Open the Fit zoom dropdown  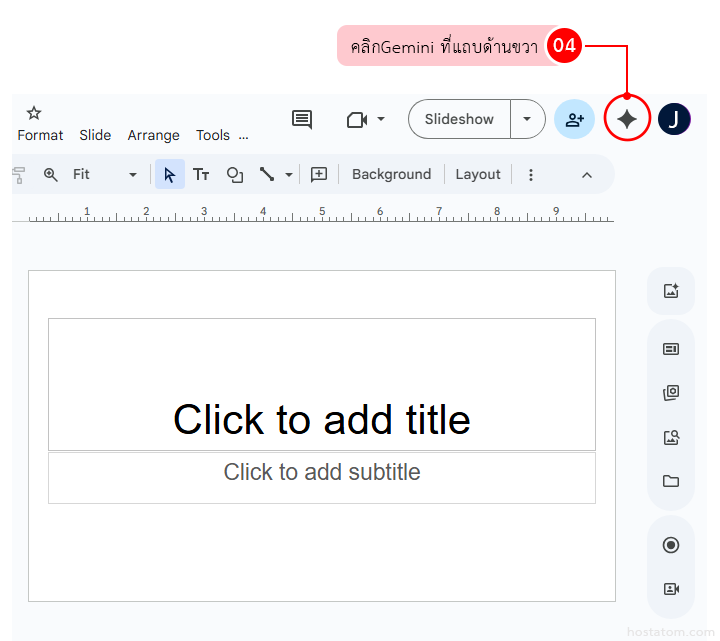click(104, 174)
